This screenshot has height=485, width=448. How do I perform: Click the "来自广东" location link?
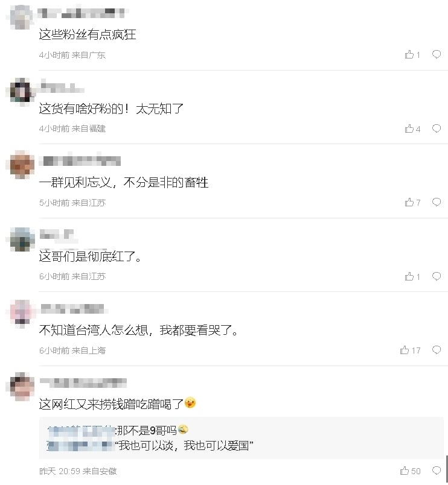click(89, 55)
